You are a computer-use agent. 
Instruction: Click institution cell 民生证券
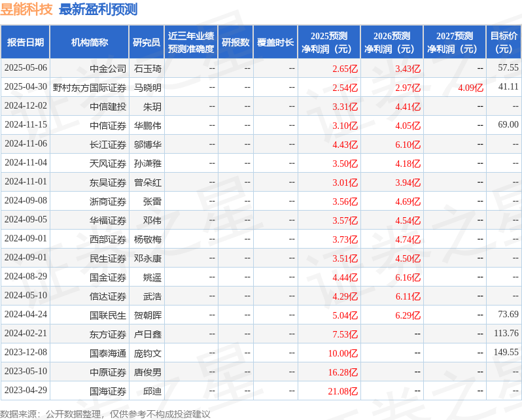pyautogui.click(x=108, y=258)
